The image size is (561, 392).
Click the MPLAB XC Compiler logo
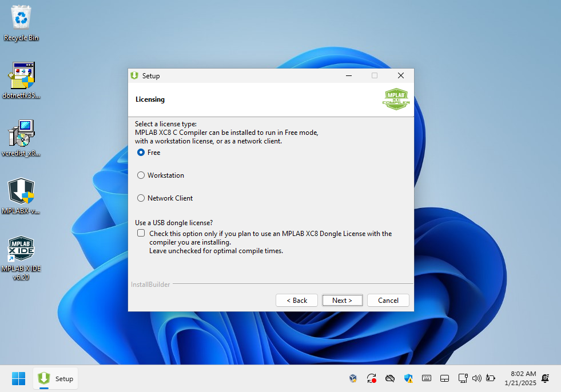click(396, 99)
